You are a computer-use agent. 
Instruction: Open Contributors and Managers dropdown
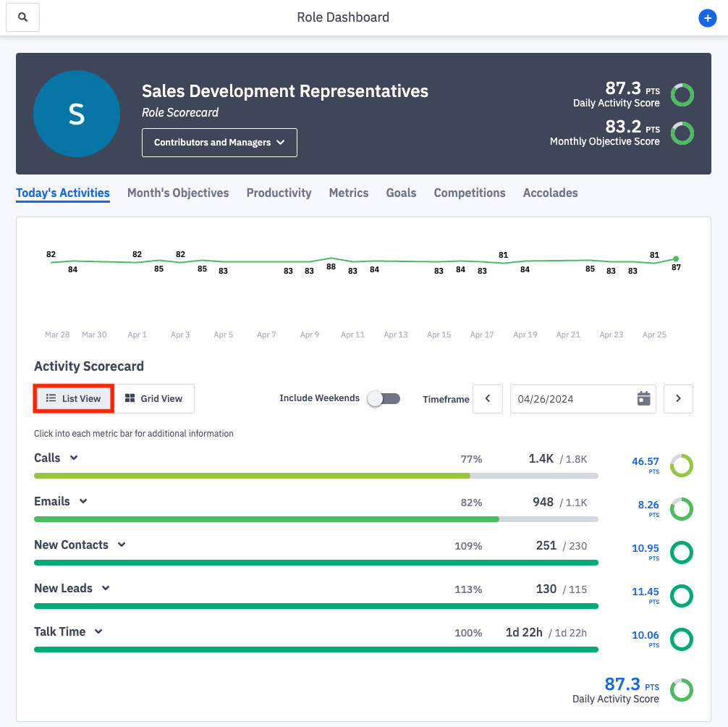coord(219,143)
